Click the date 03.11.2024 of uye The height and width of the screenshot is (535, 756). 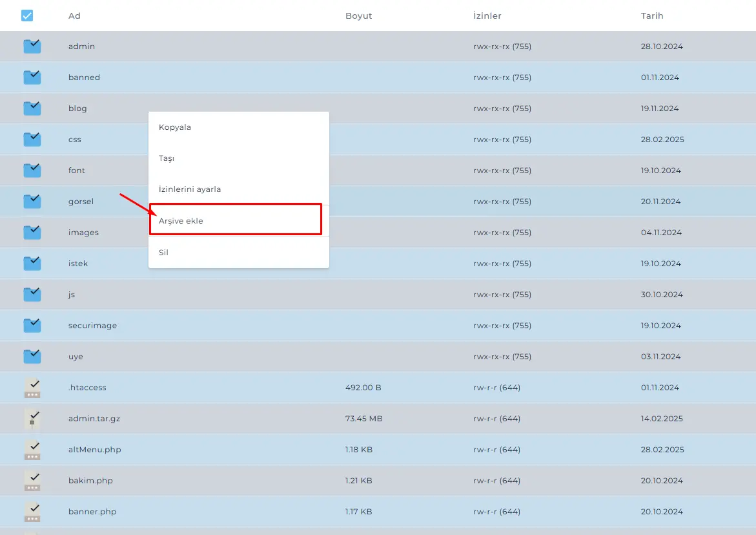[660, 357]
